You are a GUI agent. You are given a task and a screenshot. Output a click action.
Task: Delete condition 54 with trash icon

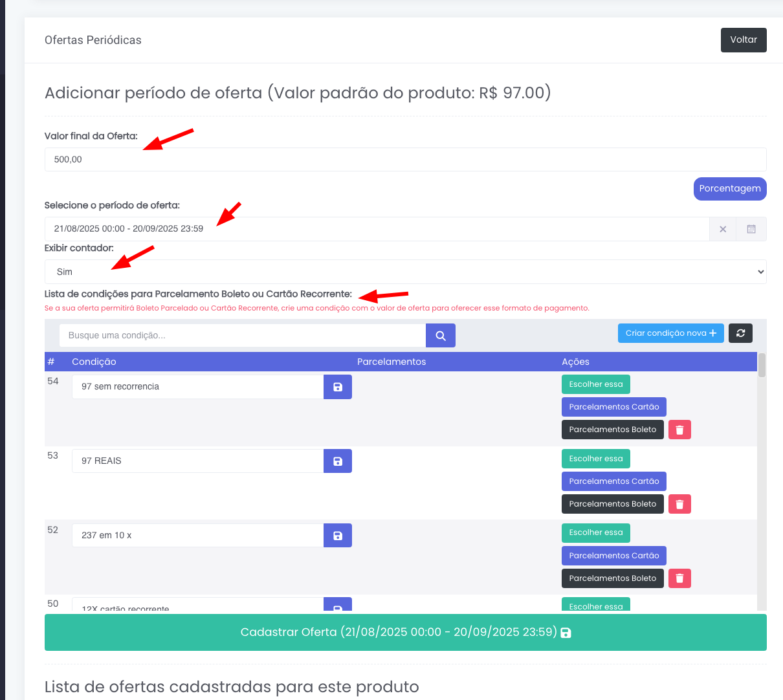[679, 430]
